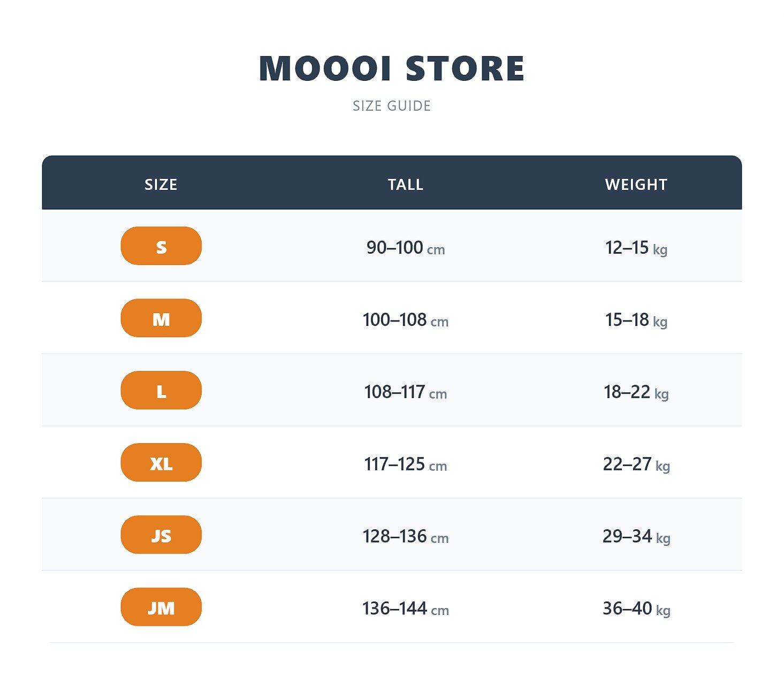784x685 pixels.
Task: Select the 90–100 cm height cell
Action: [406, 248]
